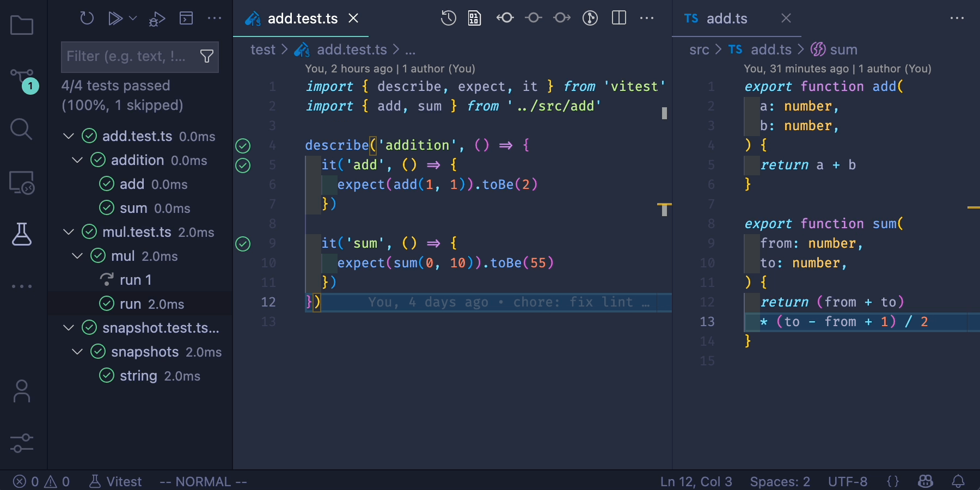Open the editor more actions menu
The width and height of the screenshot is (980, 490).
coord(647,18)
